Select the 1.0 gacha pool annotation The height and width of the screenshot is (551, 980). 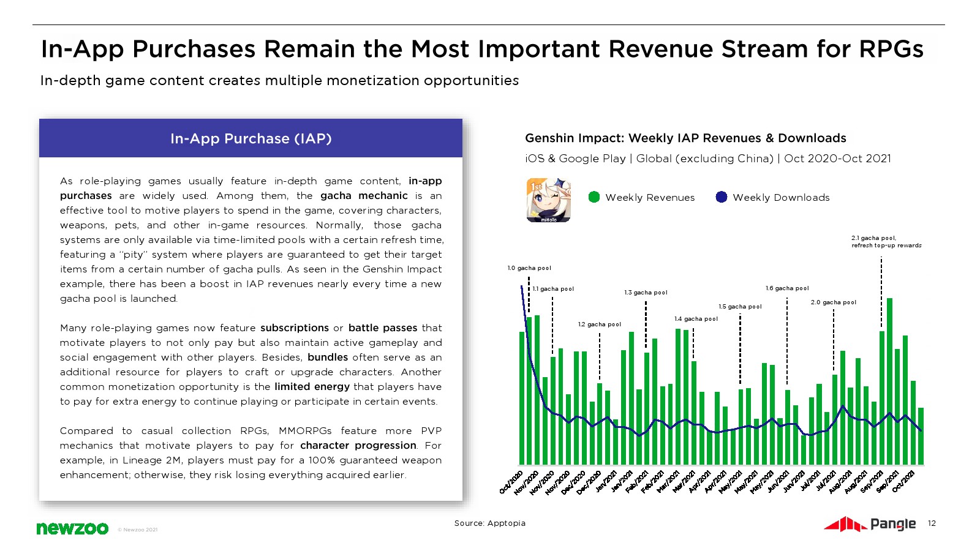[529, 268]
